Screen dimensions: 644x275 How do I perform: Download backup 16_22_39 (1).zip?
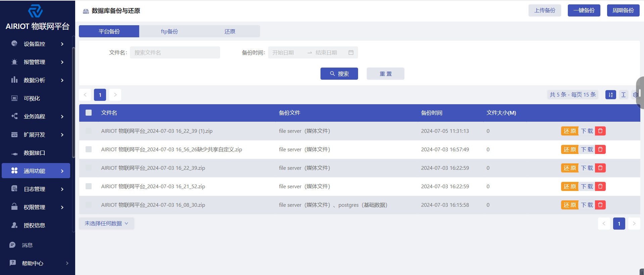[x=587, y=131]
